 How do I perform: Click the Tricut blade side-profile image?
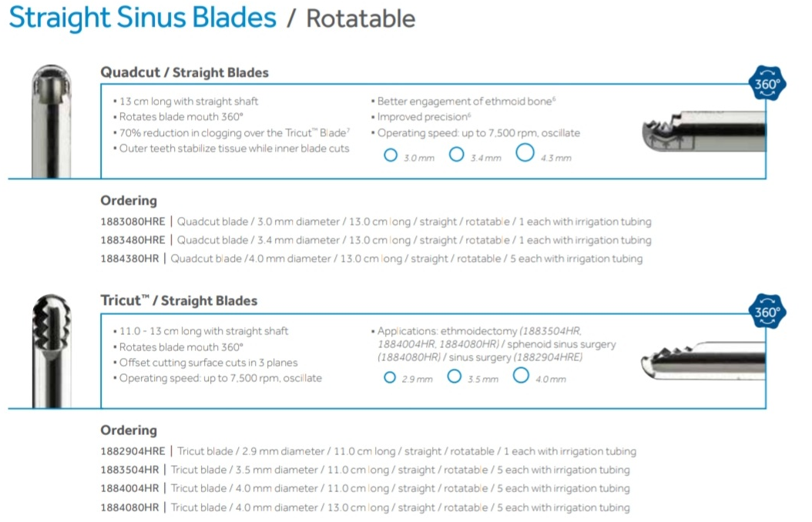[703, 361]
